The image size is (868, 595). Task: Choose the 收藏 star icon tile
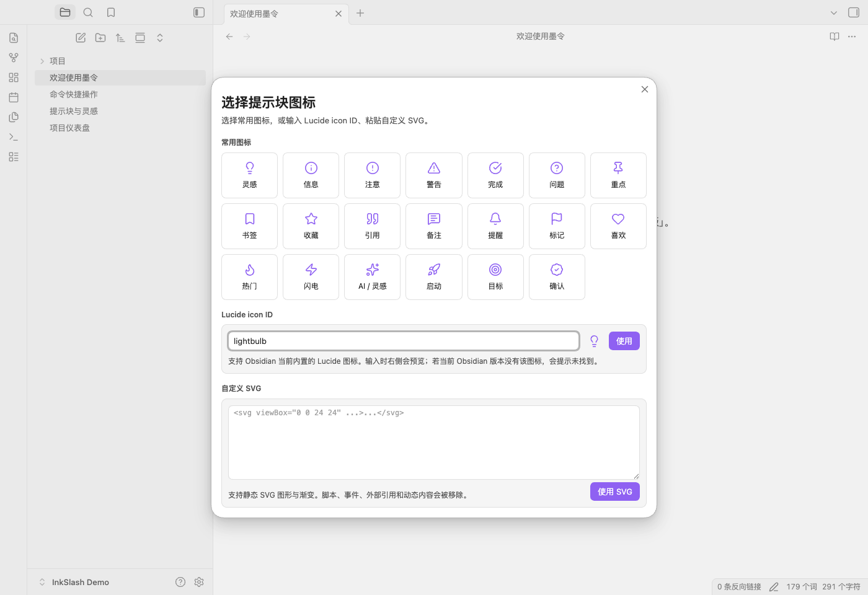point(311,226)
